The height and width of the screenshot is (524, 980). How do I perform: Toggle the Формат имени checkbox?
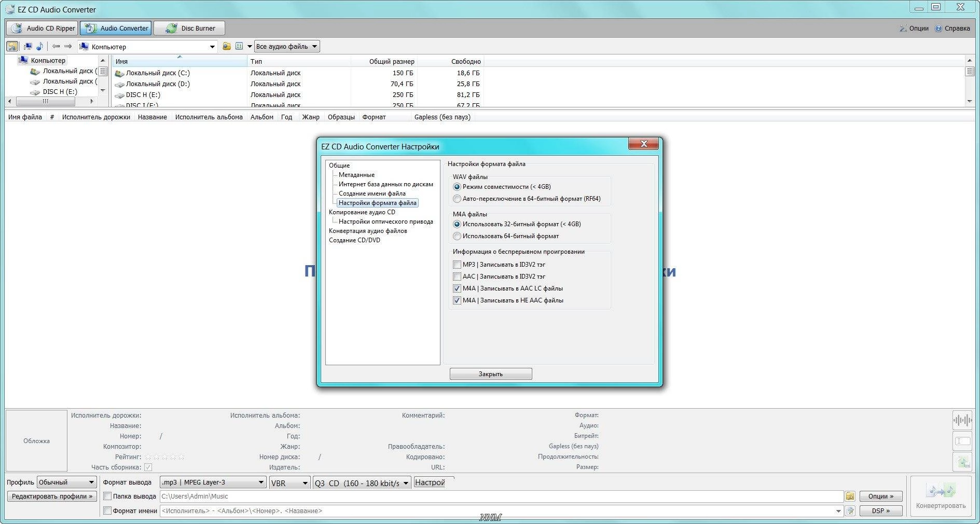pyautogui.click(x=107, y=511)
